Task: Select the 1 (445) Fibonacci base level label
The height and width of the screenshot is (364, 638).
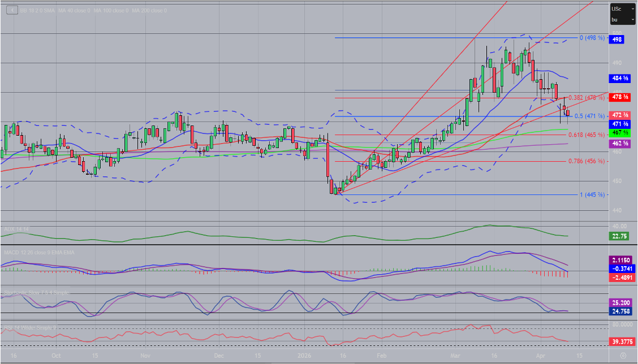Action: 592,195
